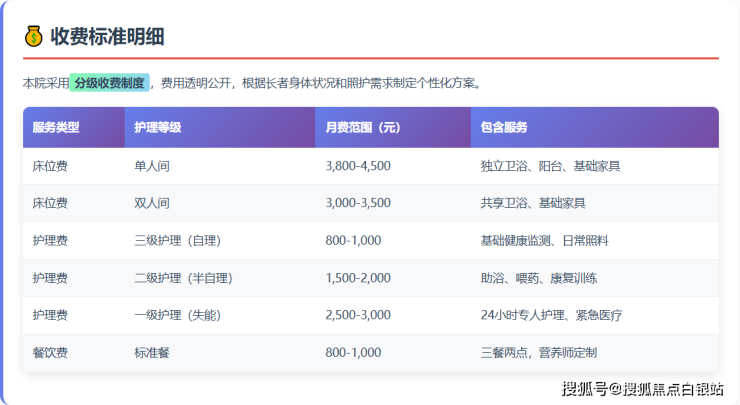Select the 标准餐 cell

point(152,353)
